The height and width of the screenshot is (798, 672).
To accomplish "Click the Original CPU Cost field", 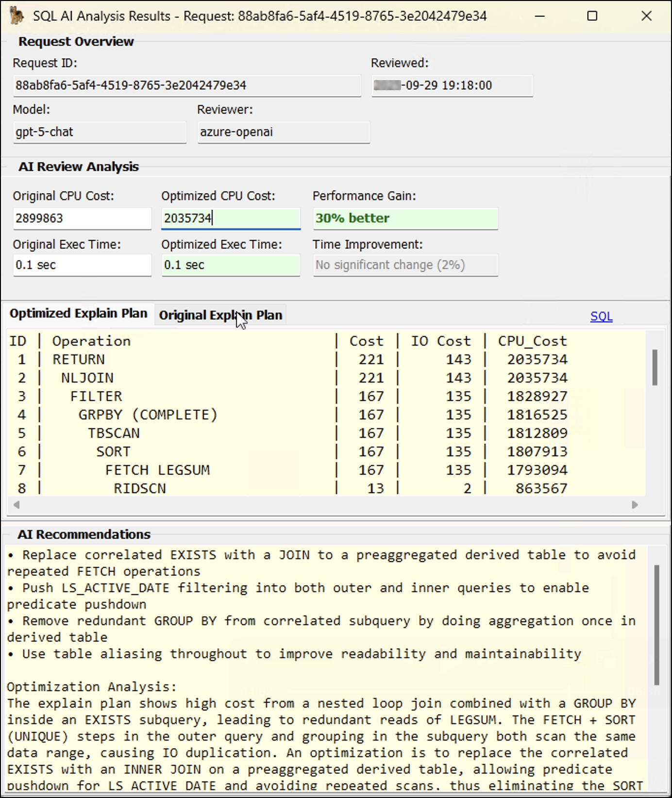I will (82, 218).
